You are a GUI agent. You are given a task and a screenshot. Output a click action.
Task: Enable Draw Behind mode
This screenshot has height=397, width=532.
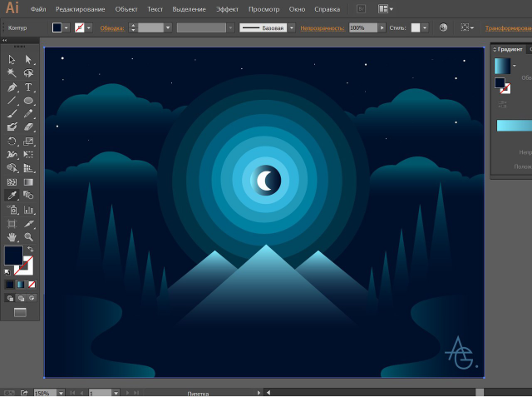[21, 298]
